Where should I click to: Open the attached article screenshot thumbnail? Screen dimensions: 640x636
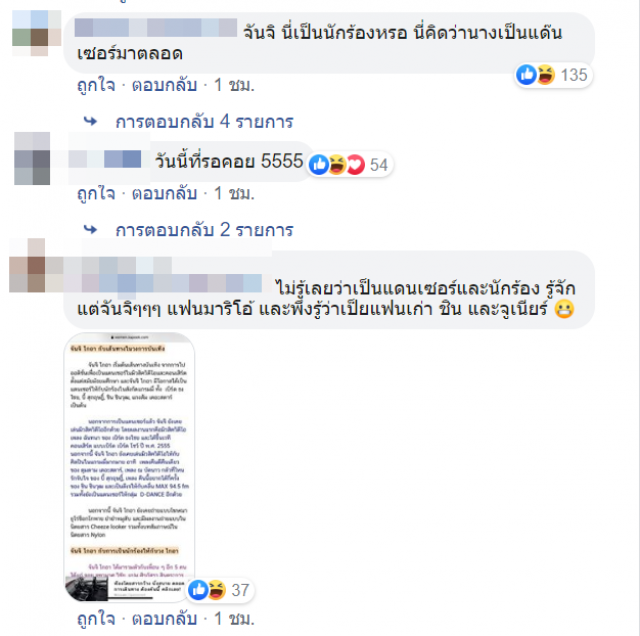129,467
